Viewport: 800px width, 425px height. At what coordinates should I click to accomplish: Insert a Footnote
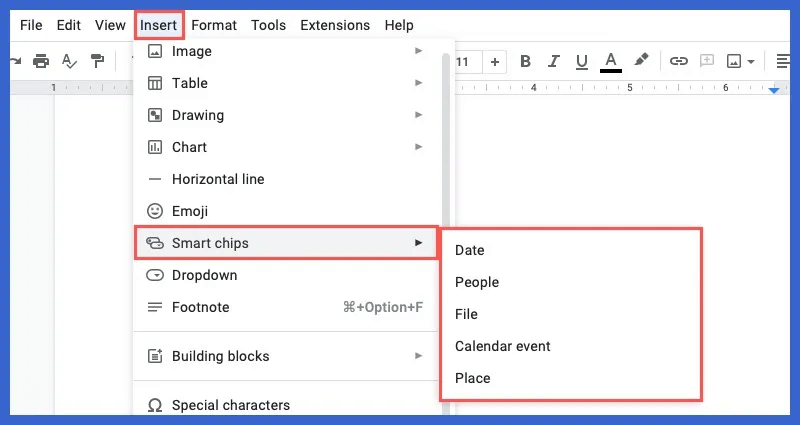286,307
